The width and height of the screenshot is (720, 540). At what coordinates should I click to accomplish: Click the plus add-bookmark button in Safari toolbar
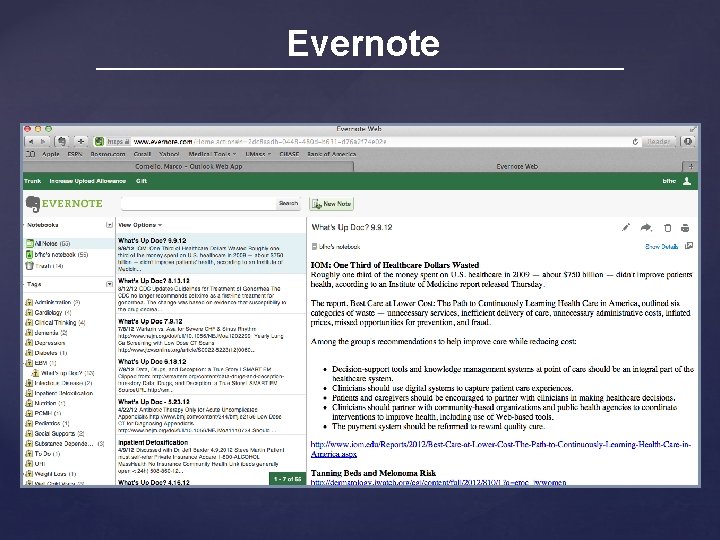tap(80, 141)
